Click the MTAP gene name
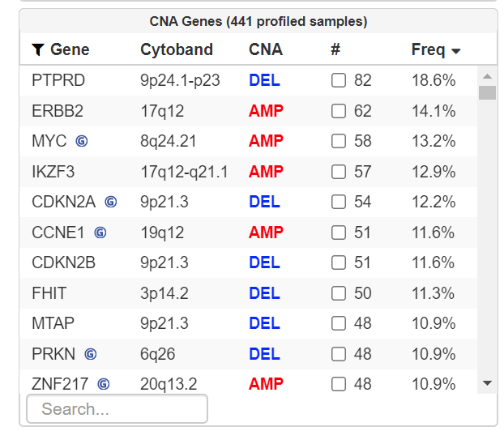The height and width of the screenshot is (431, 504). click(53, 323)
